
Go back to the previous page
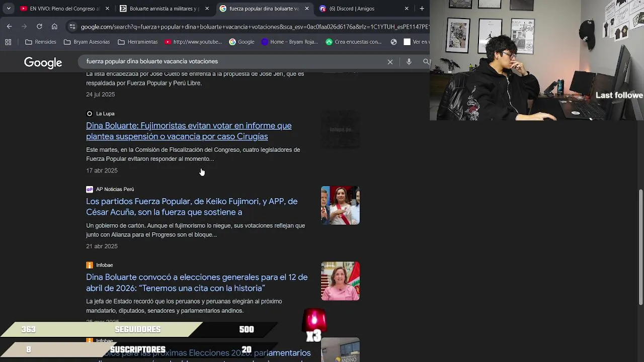[10, 26]
